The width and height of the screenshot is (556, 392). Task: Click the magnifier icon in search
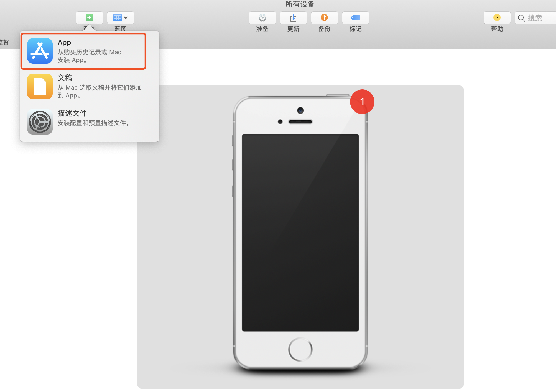coord(521,18)
